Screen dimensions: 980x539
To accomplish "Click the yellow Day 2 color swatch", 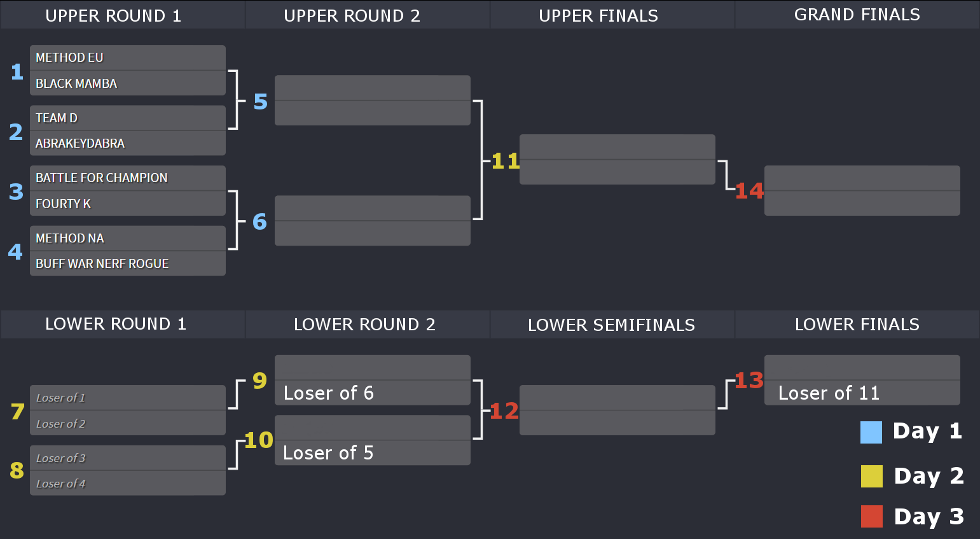I will click(x=871, y=476).
